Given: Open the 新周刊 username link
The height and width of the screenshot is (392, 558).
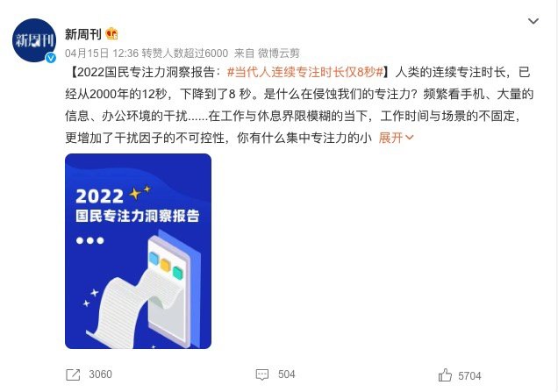Looking at the screenshot, I should tap(83, 34).
